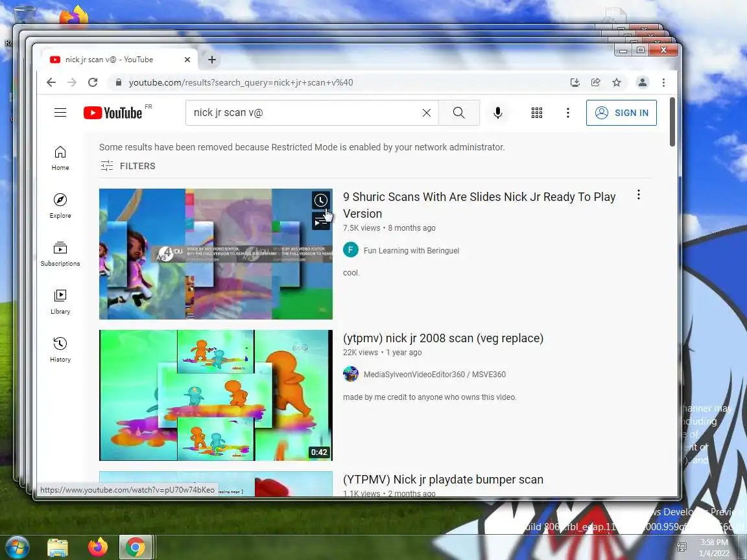Click Fun Learning channel avatar
Screen dimensions: 747x560
[351, 250]
